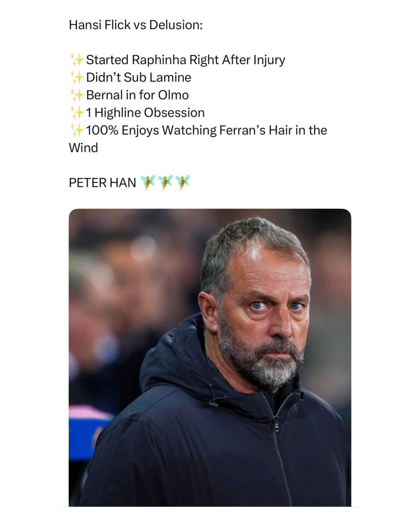The height and width of the screenshot is (525, 420).
Task: Click the "PETER HAN" text
Action: coord(102,183)
